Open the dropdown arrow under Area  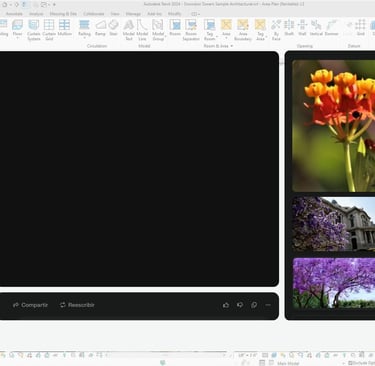click(x=226, y=38)
